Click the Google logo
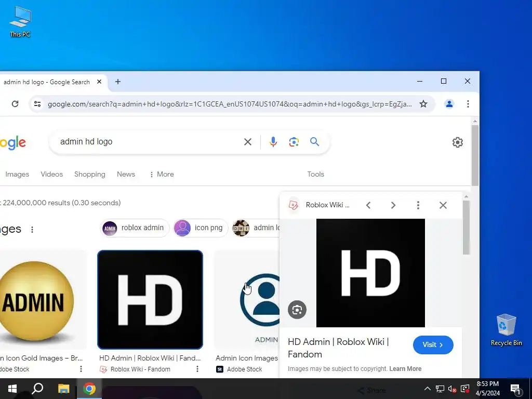 (13, 142)
